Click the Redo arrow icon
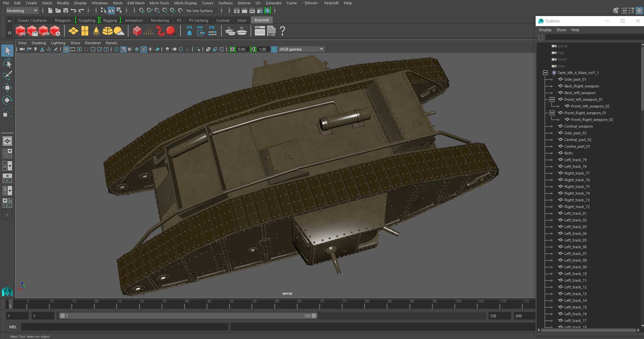The width and height of the screenshot is (644, 339). 81,11
